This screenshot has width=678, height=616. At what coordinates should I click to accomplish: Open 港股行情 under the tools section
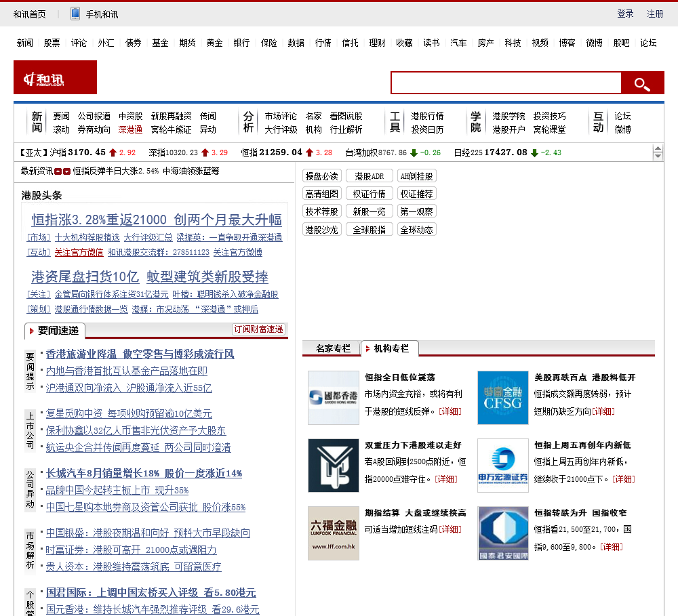pyautogui.click(x=427, y=116)
